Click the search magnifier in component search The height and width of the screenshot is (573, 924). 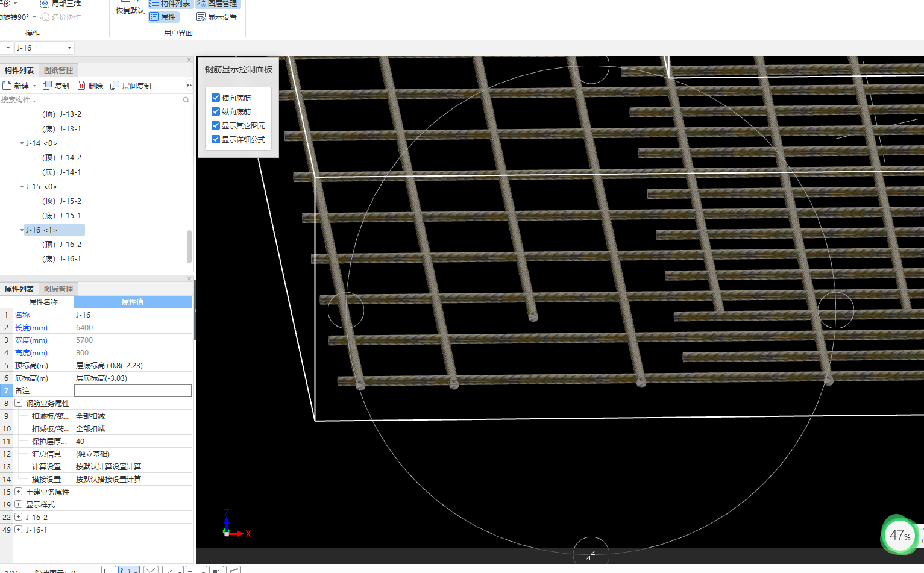click(x=186, y=100)
